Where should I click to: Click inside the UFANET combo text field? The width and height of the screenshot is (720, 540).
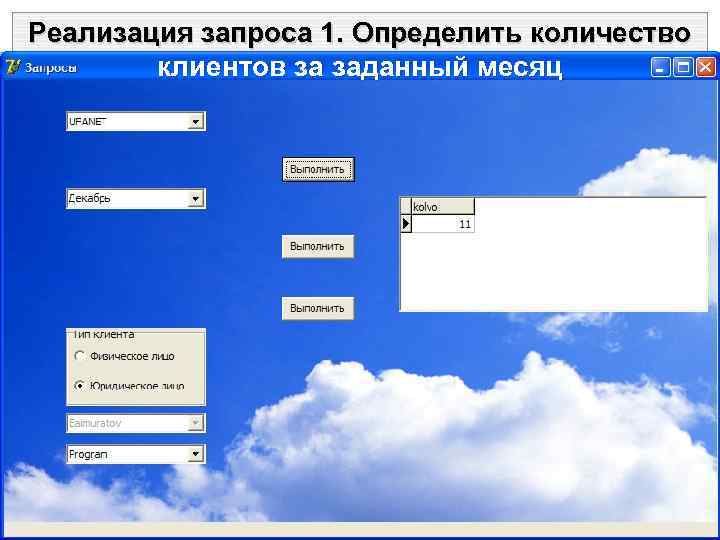tap(128, 122)
